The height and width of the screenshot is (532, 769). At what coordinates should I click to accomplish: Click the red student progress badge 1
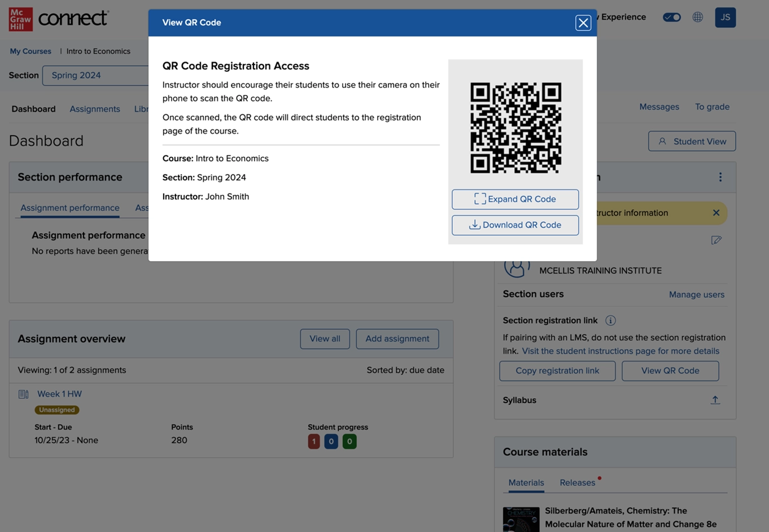(x=314, y=442)
